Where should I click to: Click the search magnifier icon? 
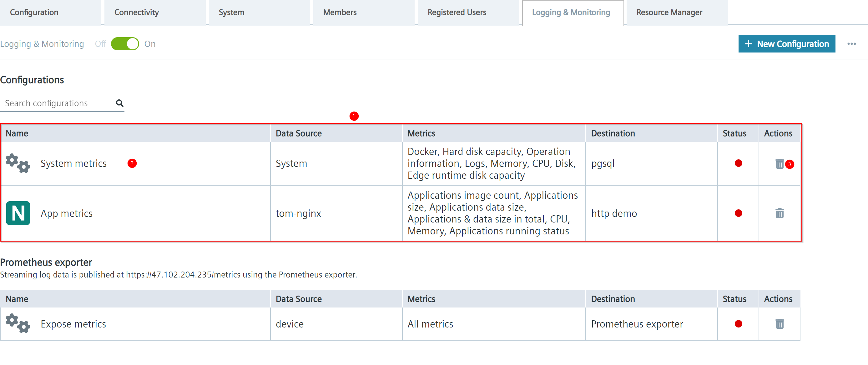pos(120,103)
